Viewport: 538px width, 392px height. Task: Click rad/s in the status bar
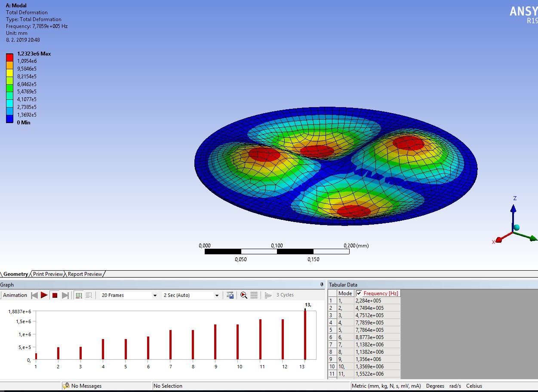click(x=455, y=386)
